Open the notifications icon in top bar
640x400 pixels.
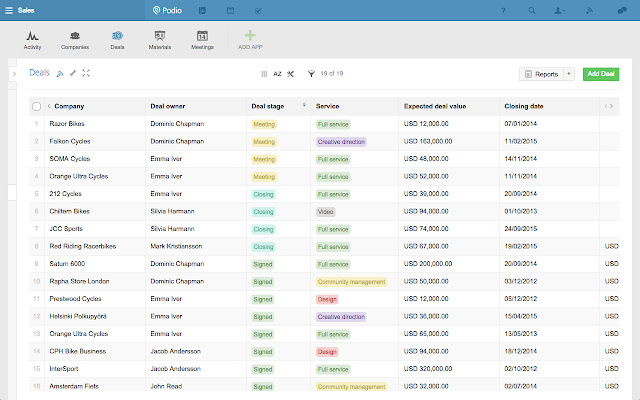(x=589, y=11)
